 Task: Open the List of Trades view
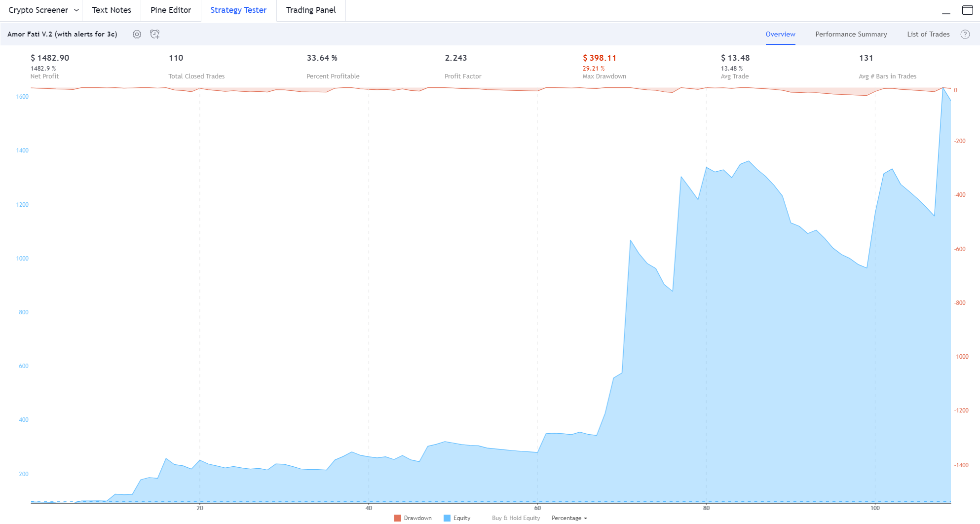click(928, 34)
